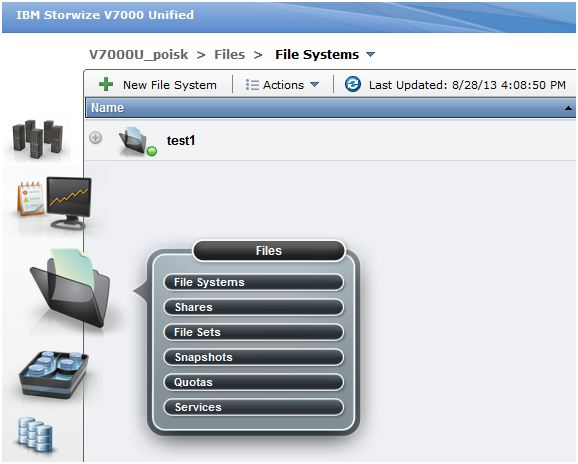Choose File Sets in Files menu
578x464 pixels.
tap(254, 332)
